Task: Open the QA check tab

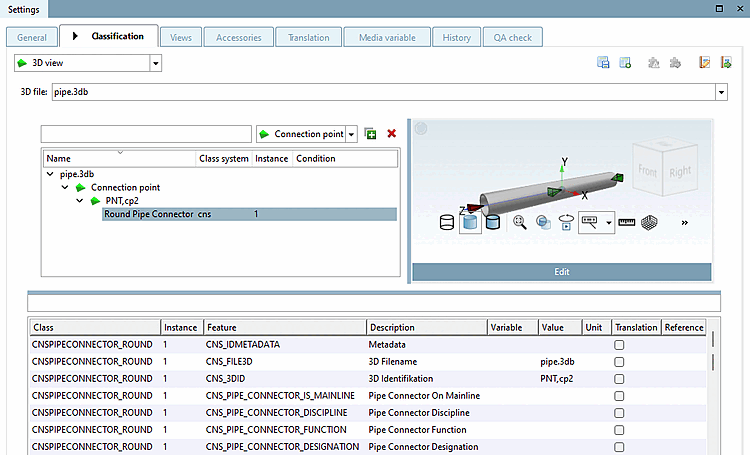Action: pos(513,38)
